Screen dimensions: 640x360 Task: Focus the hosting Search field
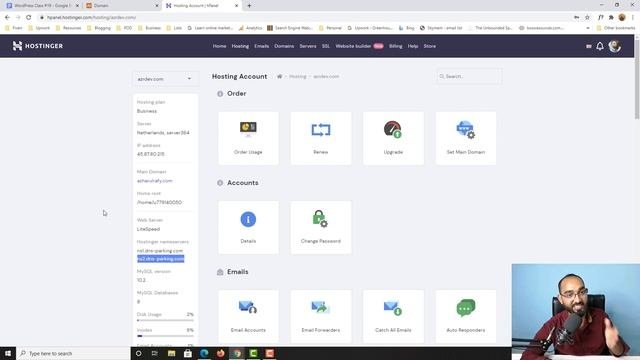(x=469, y=76)
